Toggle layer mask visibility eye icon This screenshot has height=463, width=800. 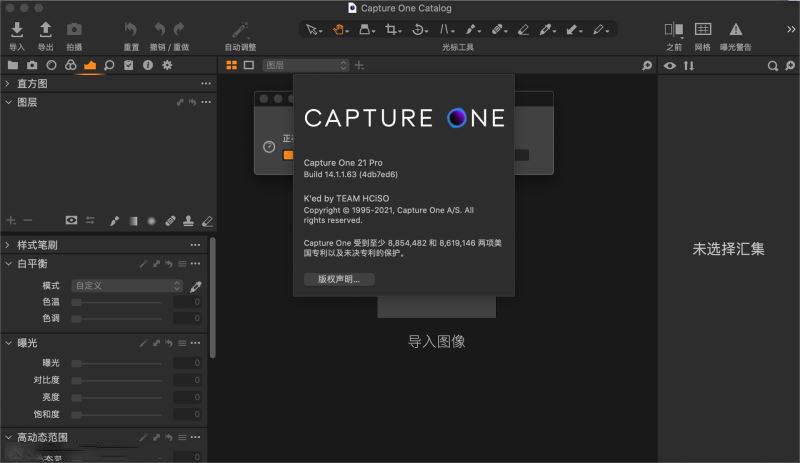tap(71, 220)
